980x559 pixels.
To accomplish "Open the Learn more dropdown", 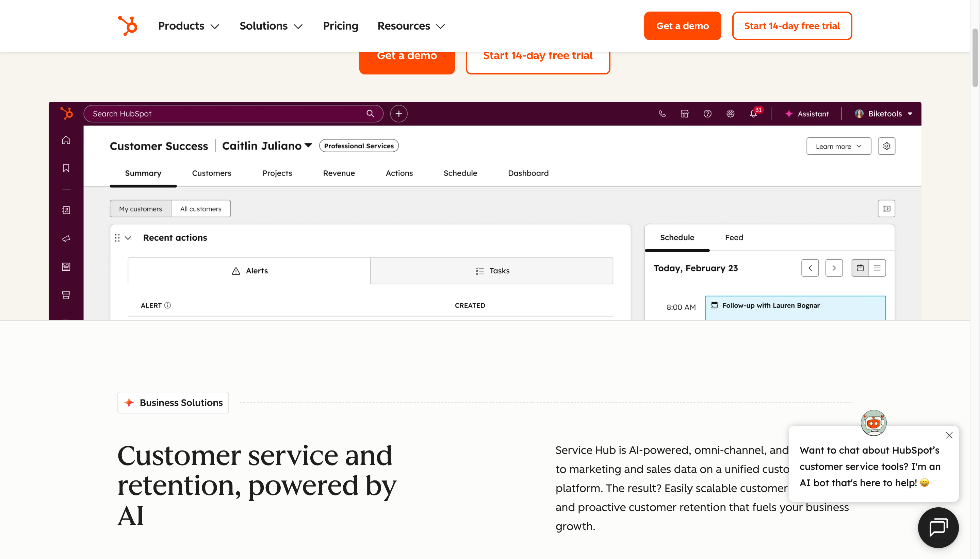I will [x=839, y=146].
